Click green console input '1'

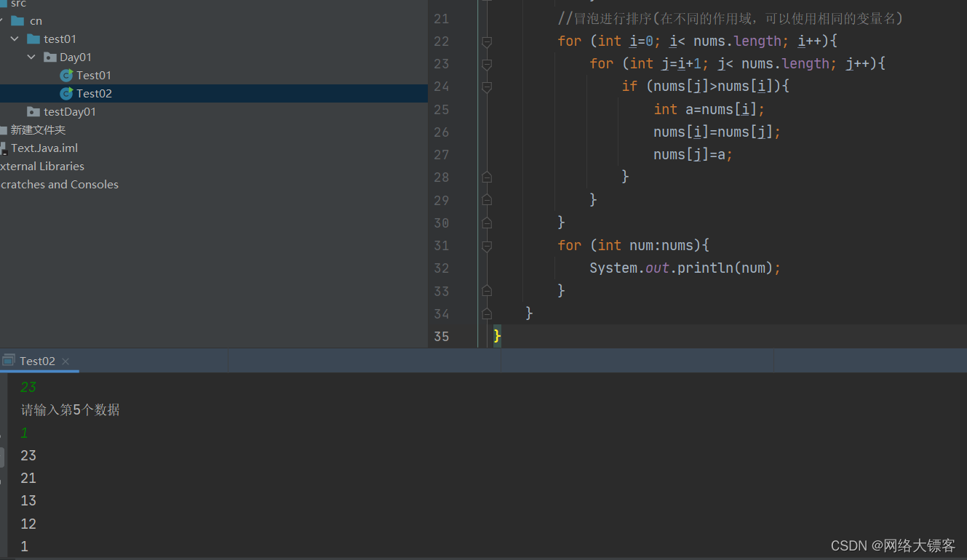(x=24, y=433)
